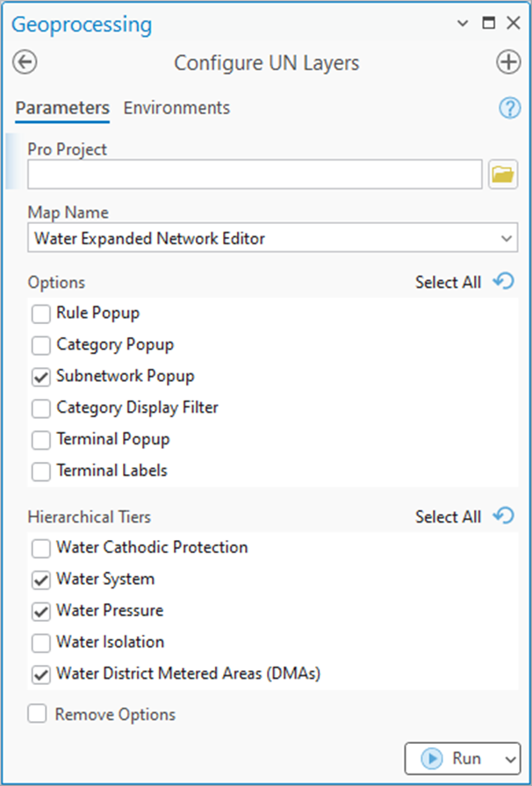This screenshot has width=532, height=786.
Task: Uncheck Water District Metered Areas (DMAs)
Action: pyautogui.click(x=40, y=674)
